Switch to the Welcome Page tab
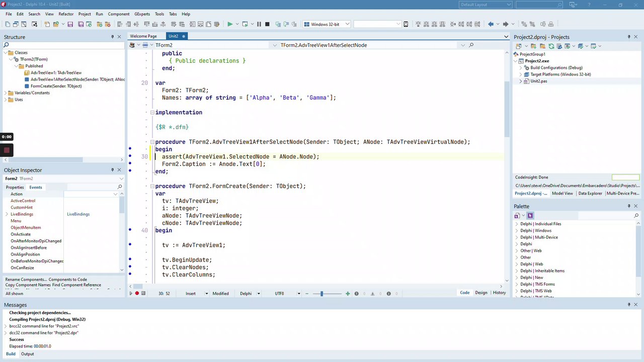 (143, 36)
